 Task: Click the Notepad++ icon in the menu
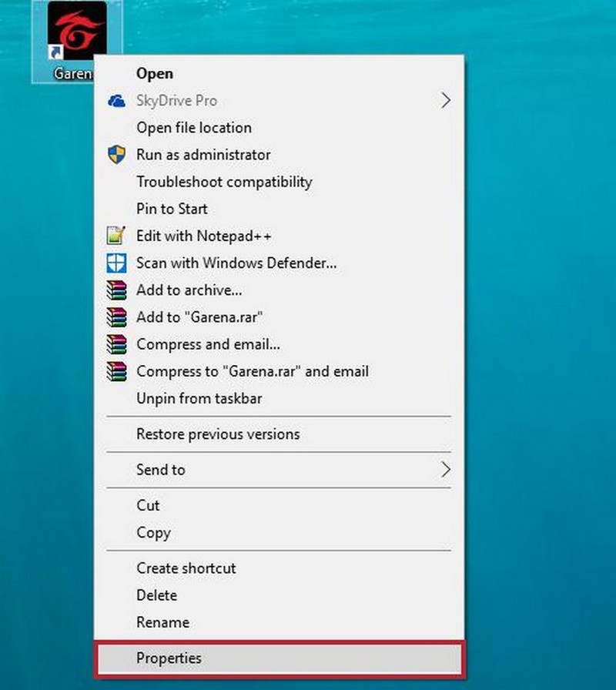pyautogui.click(x=116, y=236)
